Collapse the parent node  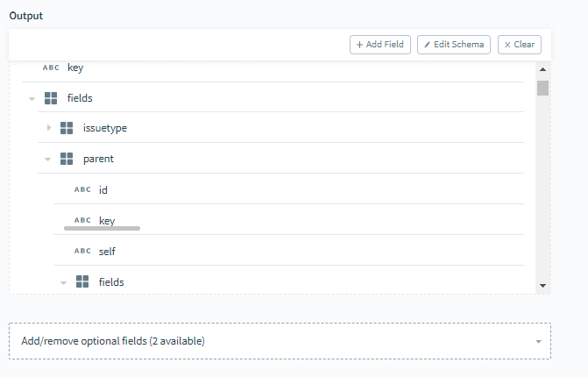(47, 160)
